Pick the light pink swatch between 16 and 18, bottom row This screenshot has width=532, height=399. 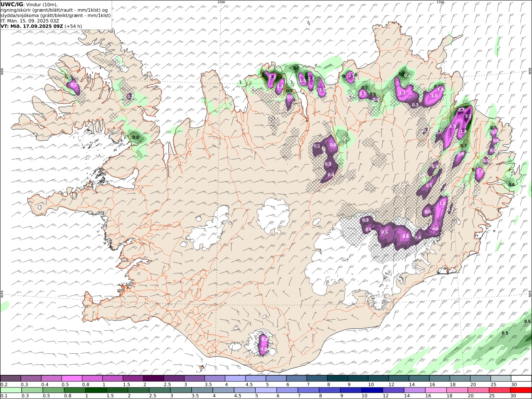[x=435, y=390]
